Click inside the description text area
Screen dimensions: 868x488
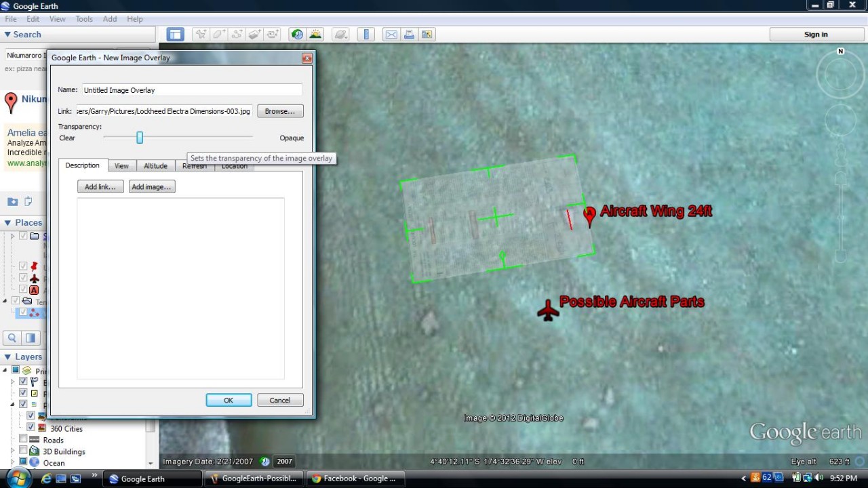(x=180, y=288)
